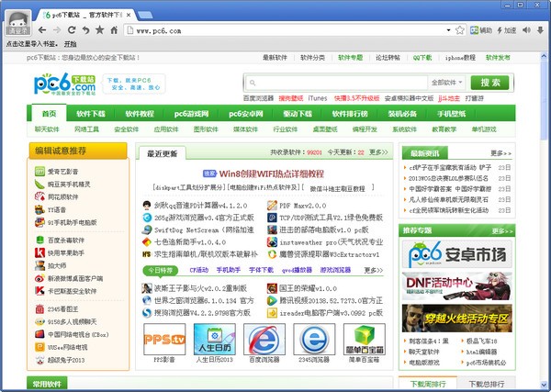Open the 装机必备 navigation tab

click(402, 114)
